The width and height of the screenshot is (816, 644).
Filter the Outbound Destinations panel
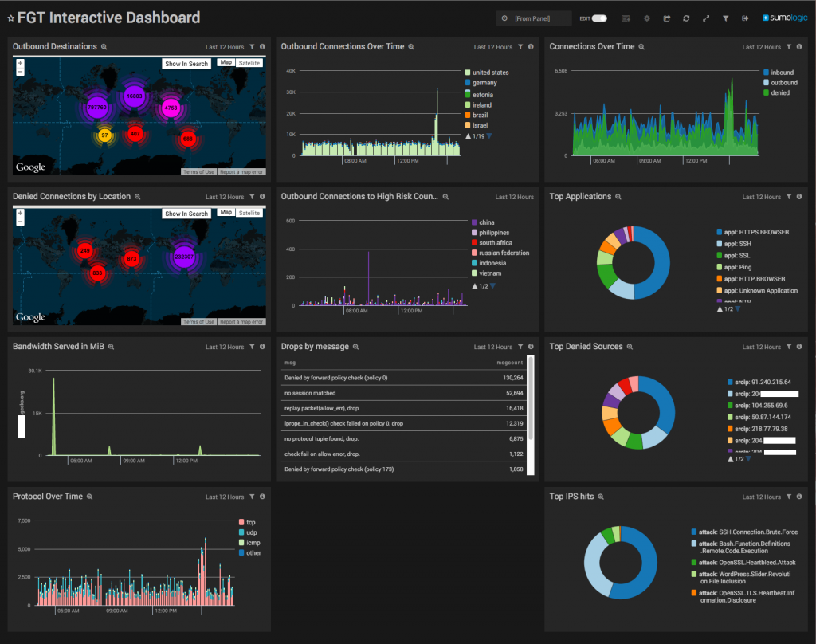252,47
